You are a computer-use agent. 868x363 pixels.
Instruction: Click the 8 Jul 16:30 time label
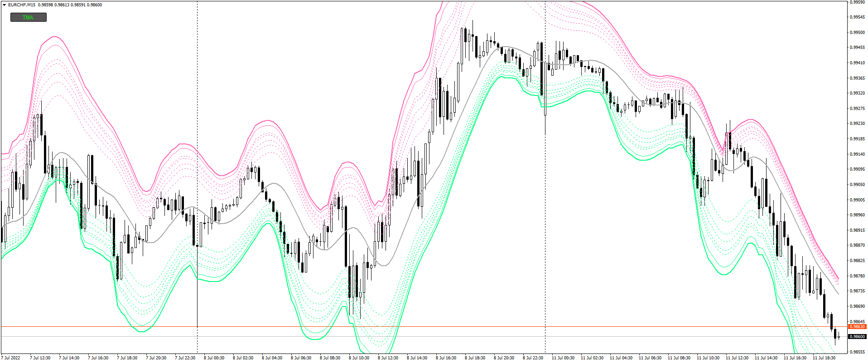[x=446, y=358]
